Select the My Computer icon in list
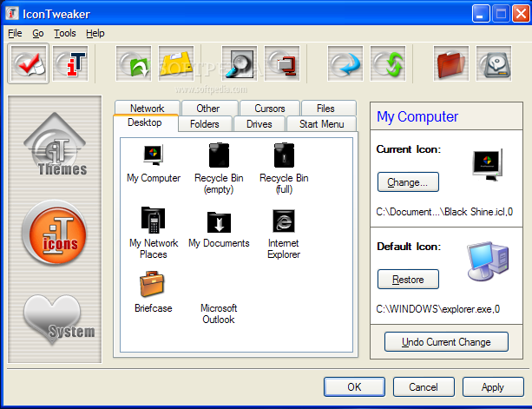Viewport: 532px width, 409px height. click(x=154, y=164)
